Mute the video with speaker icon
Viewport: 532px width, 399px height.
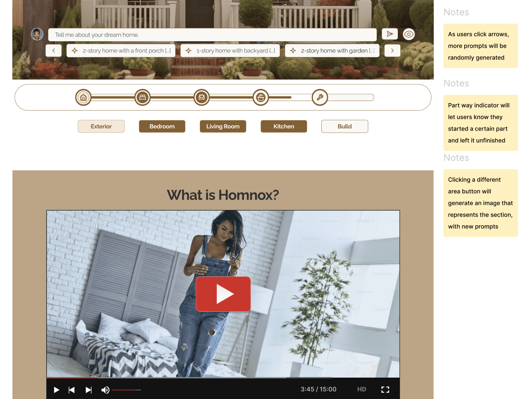(x=105, y=390)
